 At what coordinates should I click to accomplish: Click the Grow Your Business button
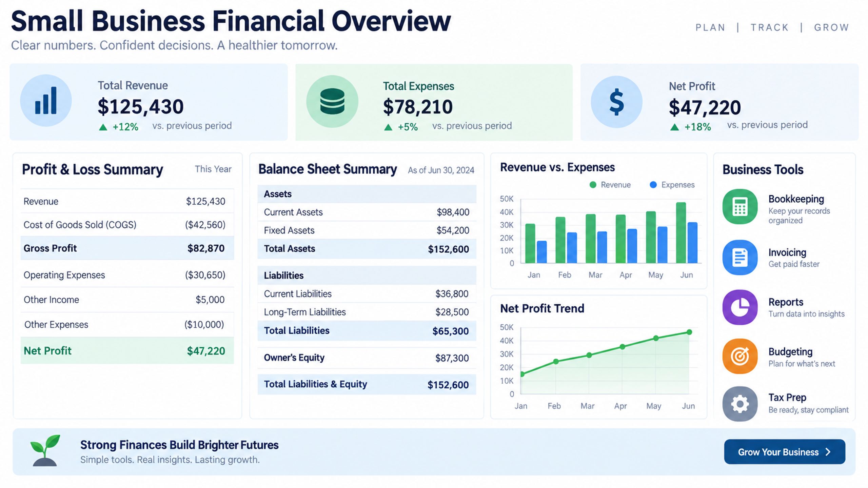(785, 452)
